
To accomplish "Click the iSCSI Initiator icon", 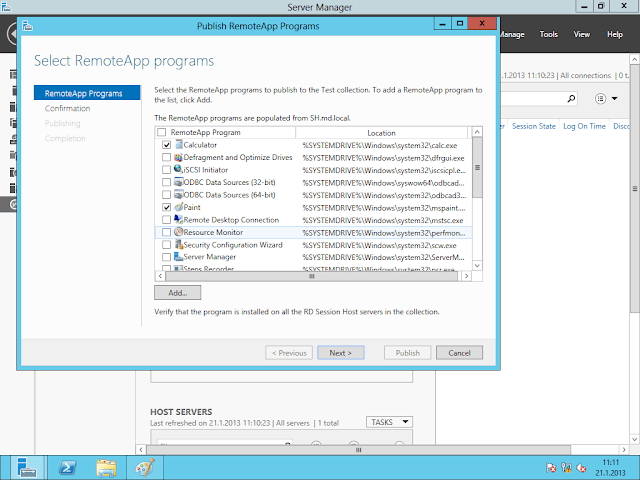I will (178, 170).
